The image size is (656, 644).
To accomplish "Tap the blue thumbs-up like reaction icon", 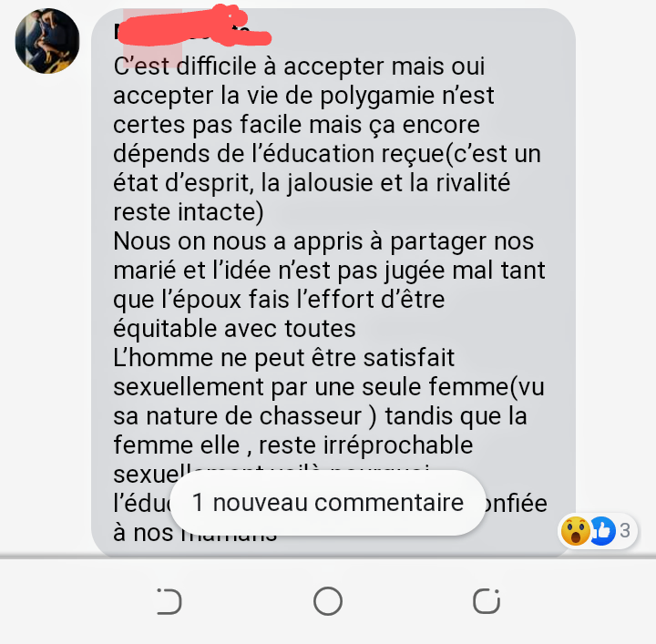I will coord(602,531).
